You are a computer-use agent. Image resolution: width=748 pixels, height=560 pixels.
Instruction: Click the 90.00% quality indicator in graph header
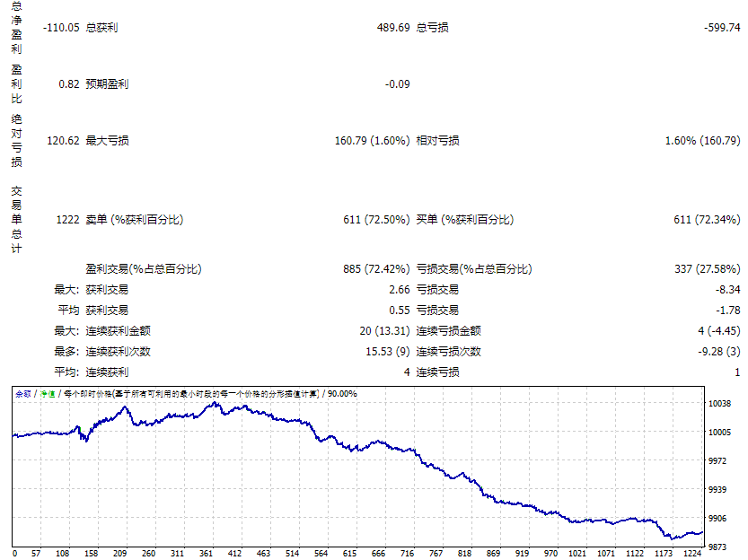pyautogui.click(x=343, y=391)
